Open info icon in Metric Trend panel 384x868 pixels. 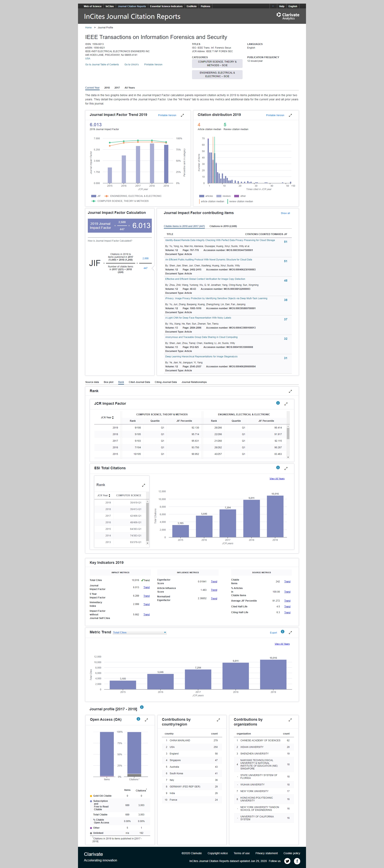tap(283, 631)
